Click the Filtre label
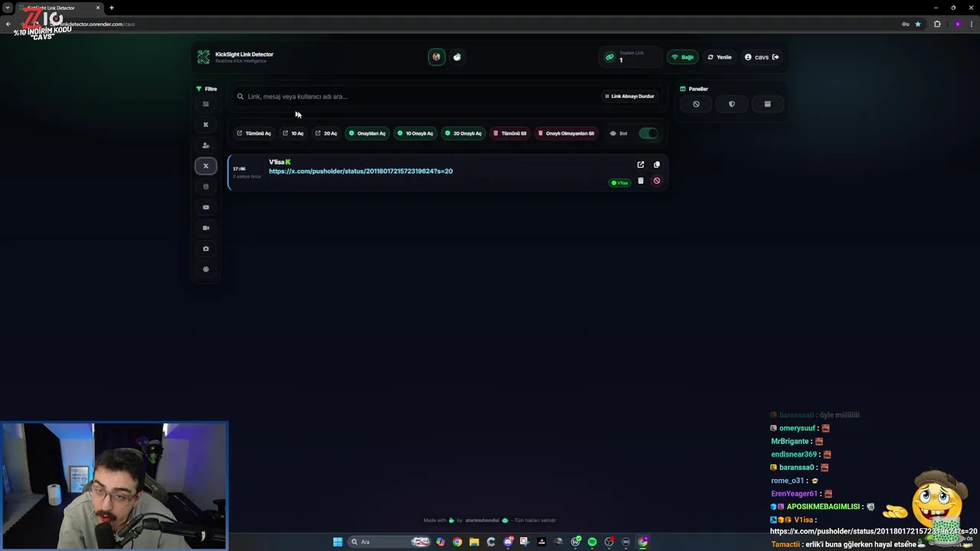This screenshot has height=551, width=980. coord(207,89)
